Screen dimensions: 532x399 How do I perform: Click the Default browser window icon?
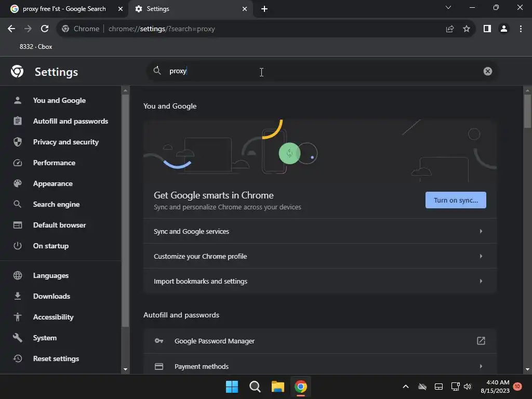tap(18, 225)
